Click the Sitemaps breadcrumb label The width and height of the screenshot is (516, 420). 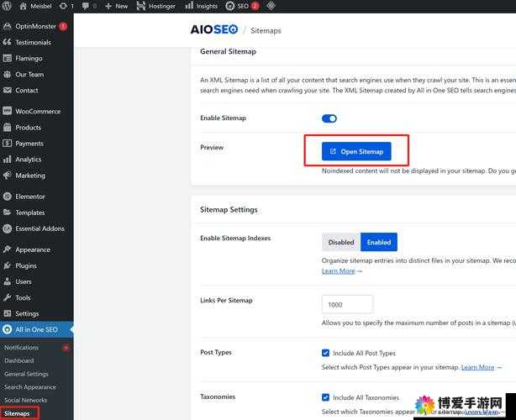point(266,30)
